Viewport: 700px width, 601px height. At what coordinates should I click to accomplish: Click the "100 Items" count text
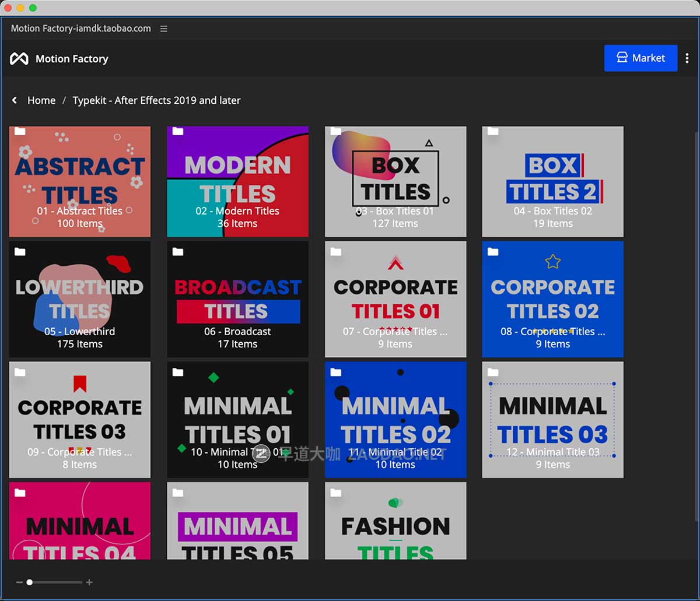tap(80, 224)
